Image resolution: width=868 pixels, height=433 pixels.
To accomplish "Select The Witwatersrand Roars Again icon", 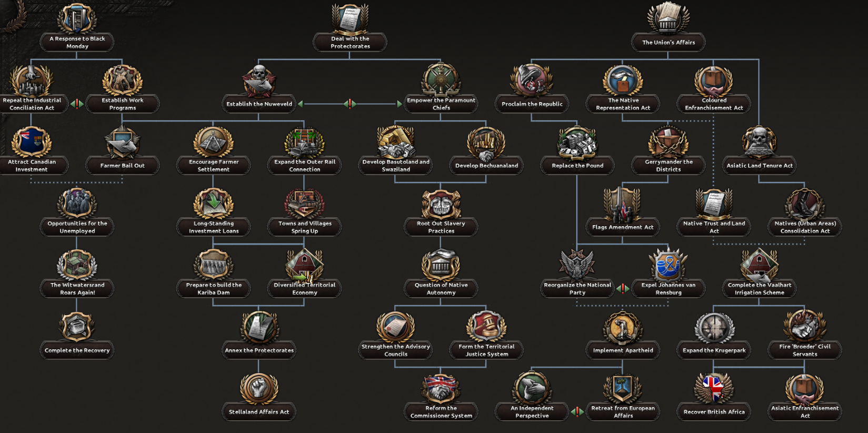I will [x=77, y=265].
